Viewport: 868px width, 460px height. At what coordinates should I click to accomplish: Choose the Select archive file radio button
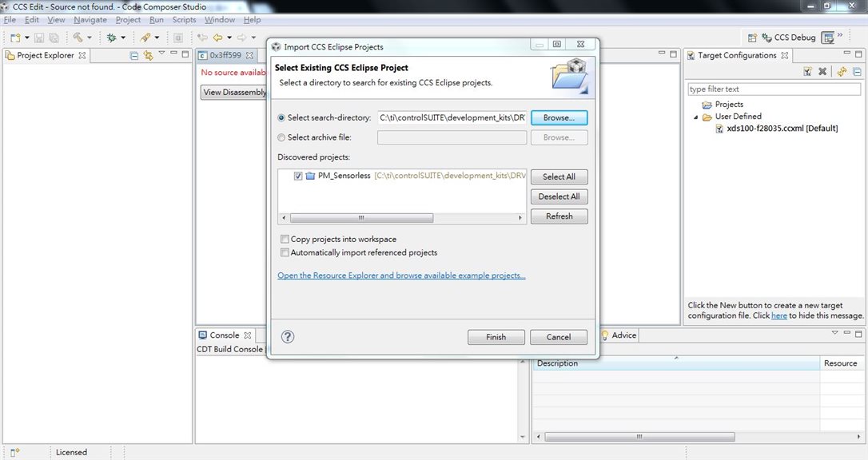[x=281, y=137]
